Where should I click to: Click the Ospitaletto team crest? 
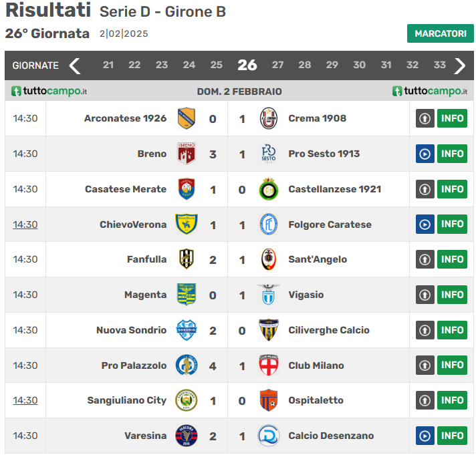tap(269, 400)
